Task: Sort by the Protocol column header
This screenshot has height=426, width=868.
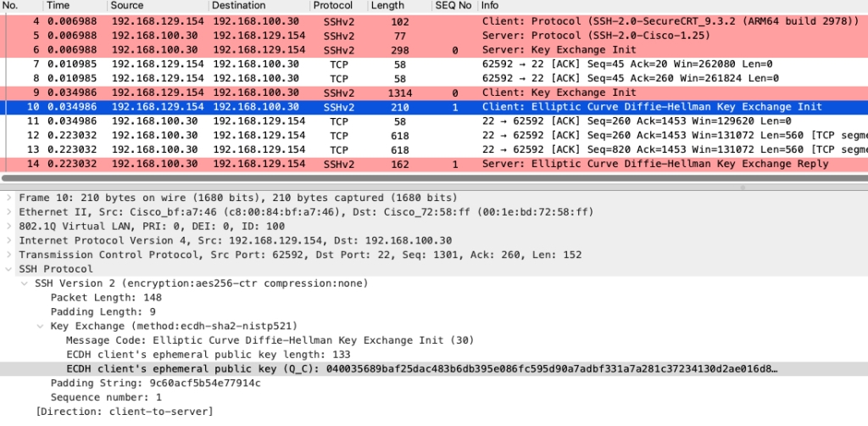Action: coord(332,6)
